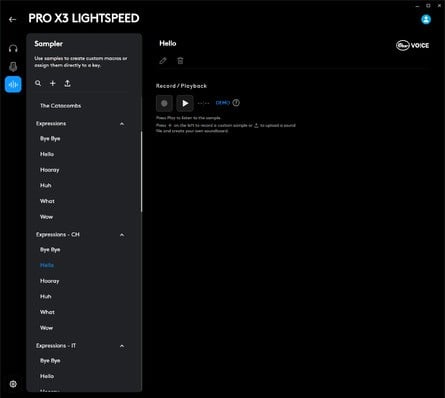
Task: Collapse the Expressions group chevron
Action: (122, 124)
